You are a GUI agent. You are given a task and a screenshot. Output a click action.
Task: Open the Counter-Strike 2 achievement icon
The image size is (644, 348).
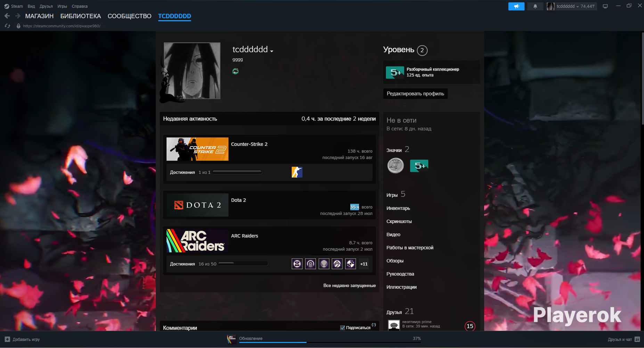(297, 172)
